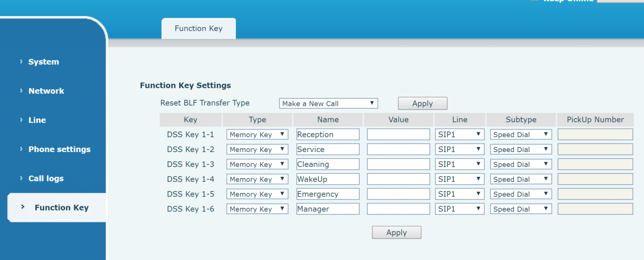The image size is (644, 260).
Task: Click the Cleaning name text field
Action: (327, 164)
